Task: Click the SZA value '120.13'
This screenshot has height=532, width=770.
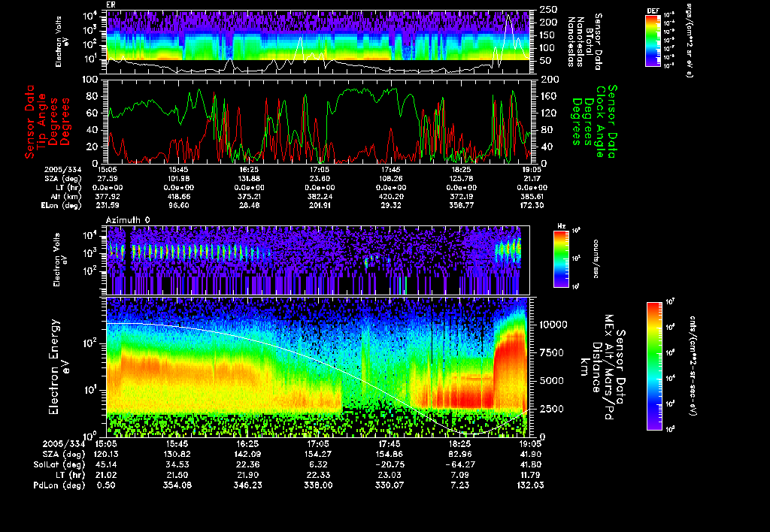Action: 106,454
